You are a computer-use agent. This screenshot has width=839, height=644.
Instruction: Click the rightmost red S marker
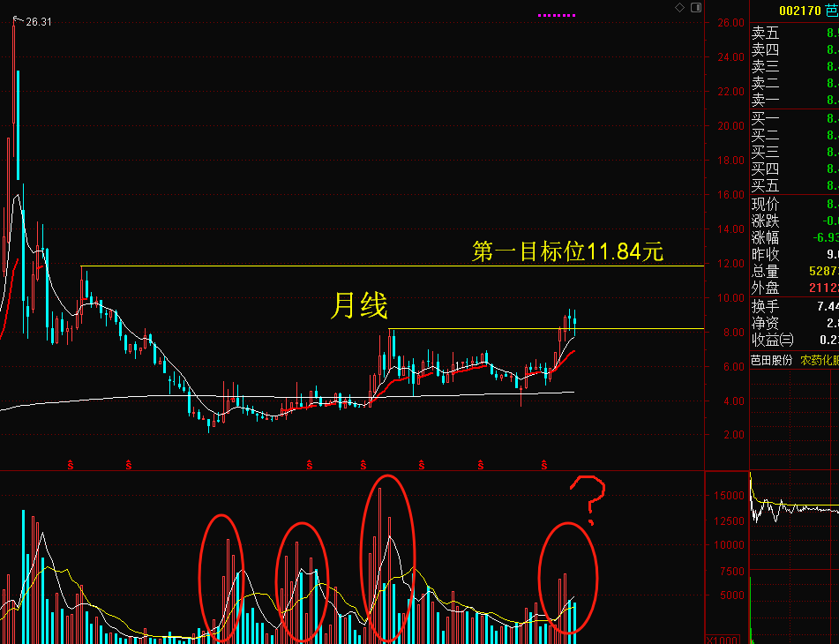(544, 465)
